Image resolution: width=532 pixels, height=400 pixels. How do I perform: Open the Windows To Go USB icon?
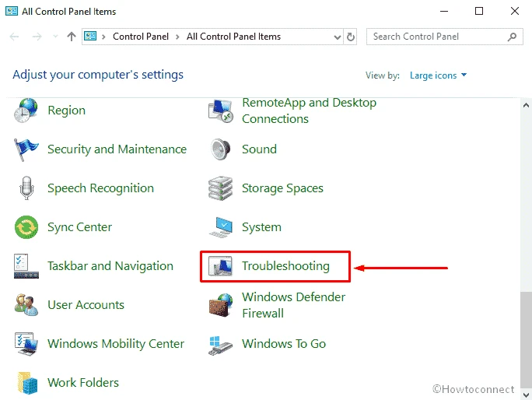(221, 345)
